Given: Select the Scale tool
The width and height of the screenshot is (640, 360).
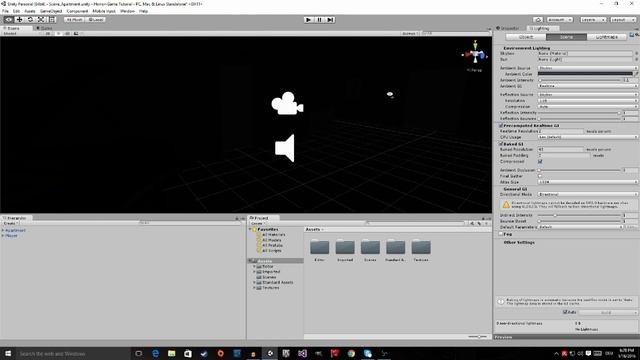Looking at the screenshot, I should [x=41, y=20].
